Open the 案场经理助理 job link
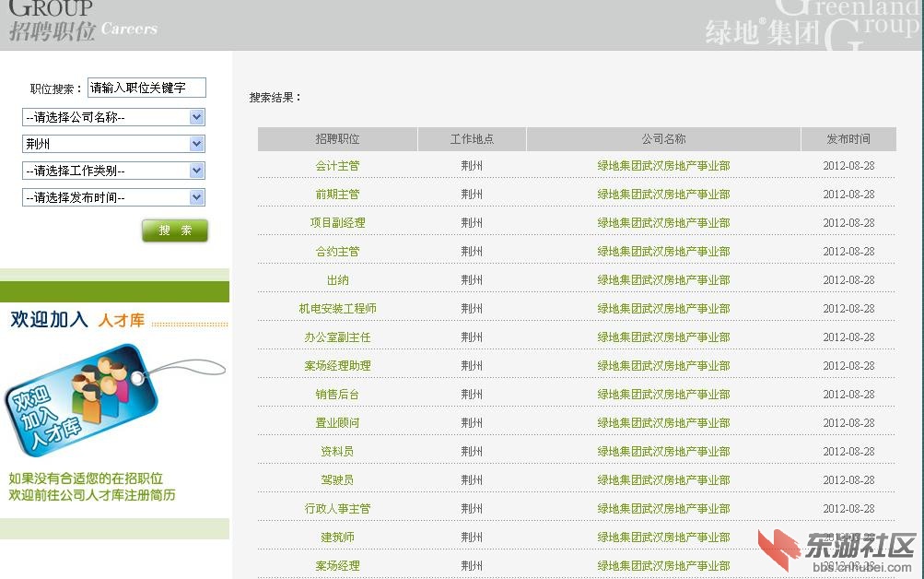The width and height of the screenshot is (924, 579). 337,366
